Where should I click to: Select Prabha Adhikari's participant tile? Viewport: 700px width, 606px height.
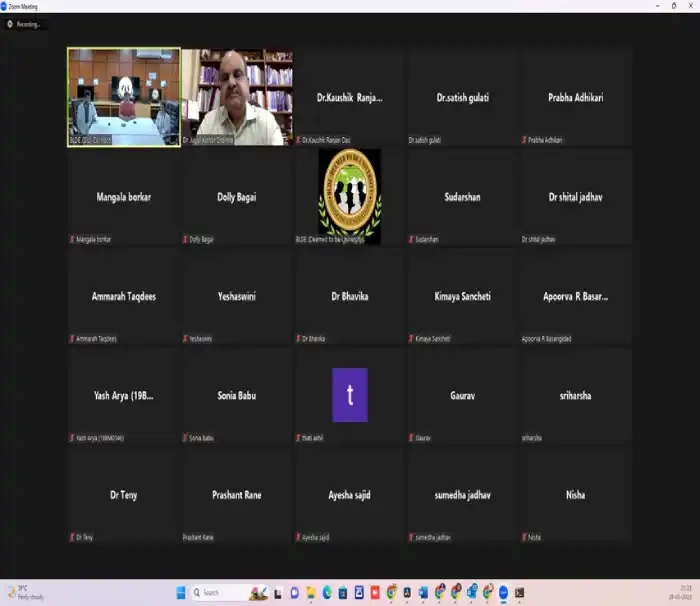pos(575,97)
